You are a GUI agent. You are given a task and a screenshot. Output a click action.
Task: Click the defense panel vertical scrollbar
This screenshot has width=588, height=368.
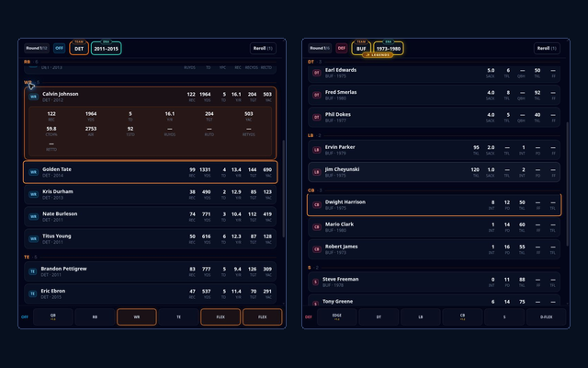click(x=568, y=184)
